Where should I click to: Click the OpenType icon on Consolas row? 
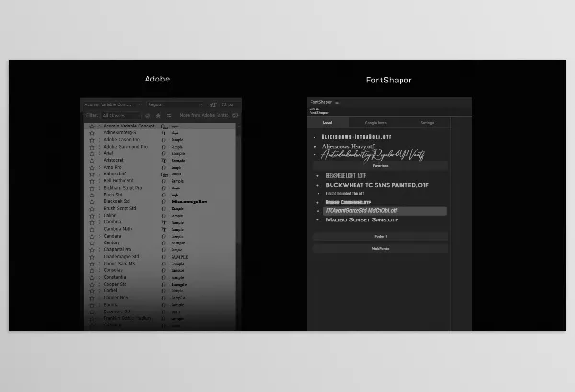[x=164, y=270]
